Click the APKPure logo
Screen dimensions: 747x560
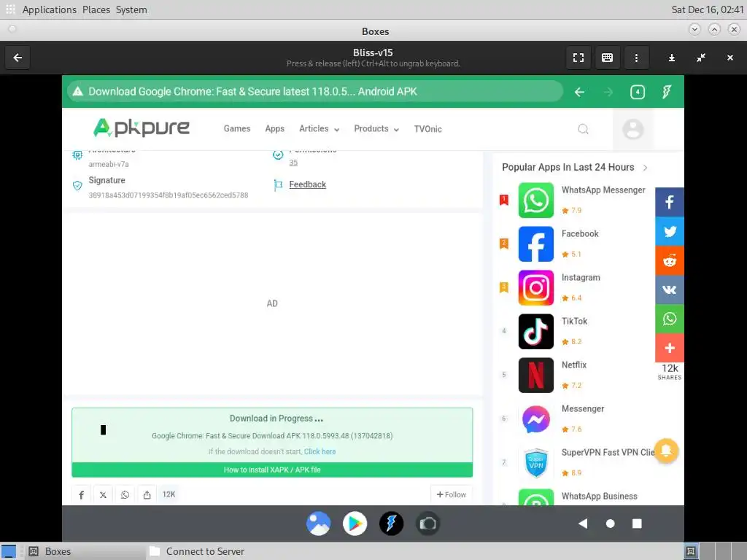click(142, 128)
